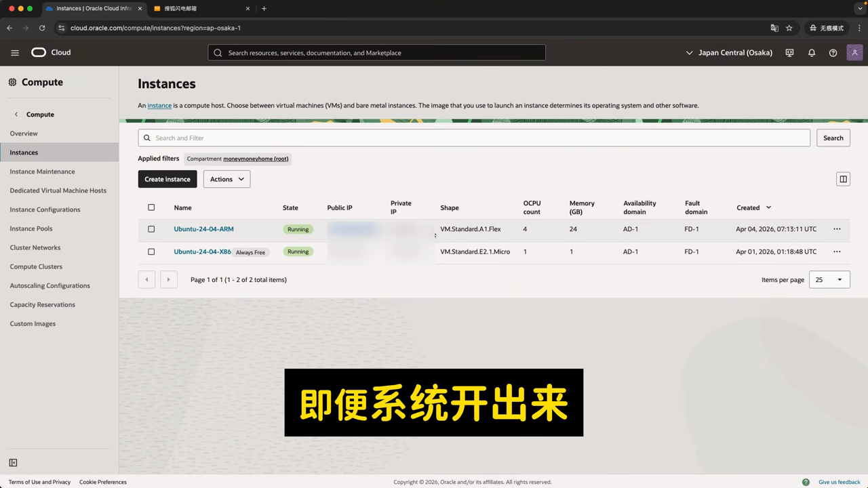This screenshot has height=488, width=868.
Task: Click the site information icon in address bar
Action: click(62, 28)
